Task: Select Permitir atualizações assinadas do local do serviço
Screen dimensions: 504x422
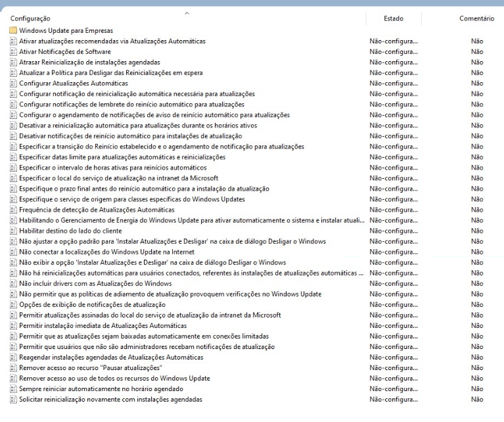Action: pyautogui.click(x=150, y=315)
